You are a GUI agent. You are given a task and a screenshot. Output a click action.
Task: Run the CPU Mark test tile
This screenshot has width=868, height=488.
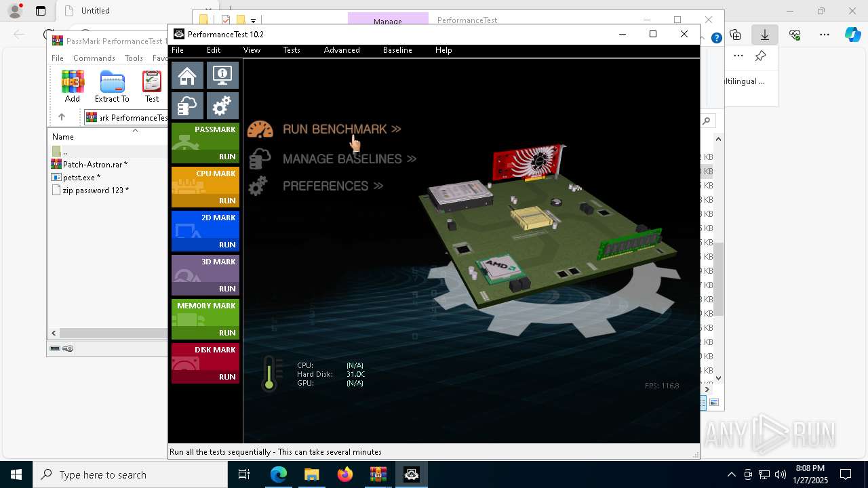pos(205,187)
